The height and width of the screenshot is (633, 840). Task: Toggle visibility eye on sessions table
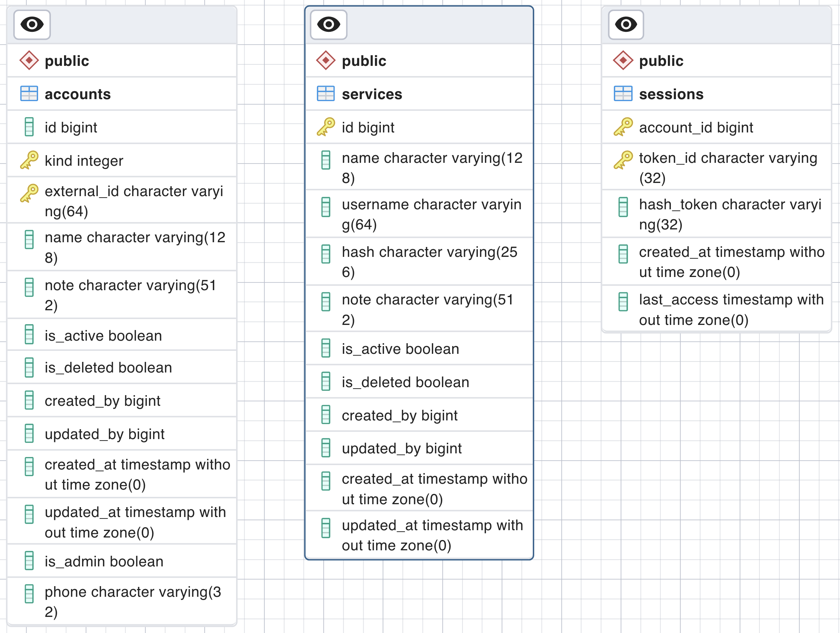(x=626, y=25)
